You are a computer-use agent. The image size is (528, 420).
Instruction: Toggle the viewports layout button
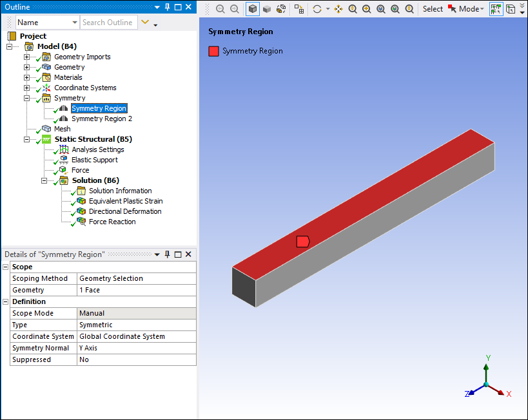511,9
